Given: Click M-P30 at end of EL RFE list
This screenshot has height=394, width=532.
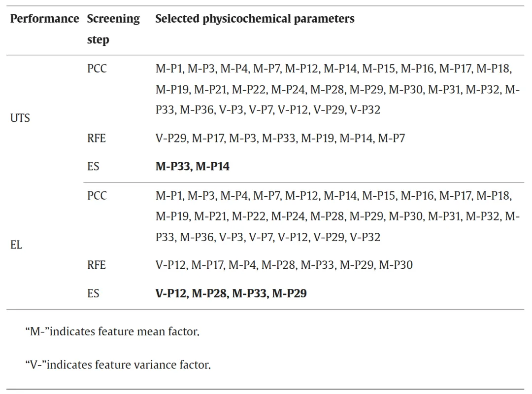Looking at the screenshot, I should point(396,265).
